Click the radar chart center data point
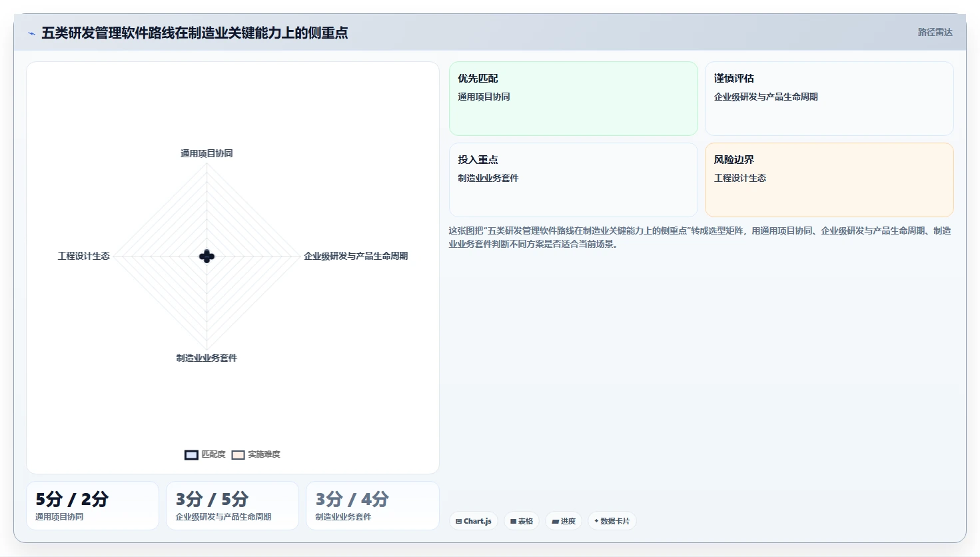 click(x=207, y=257)
